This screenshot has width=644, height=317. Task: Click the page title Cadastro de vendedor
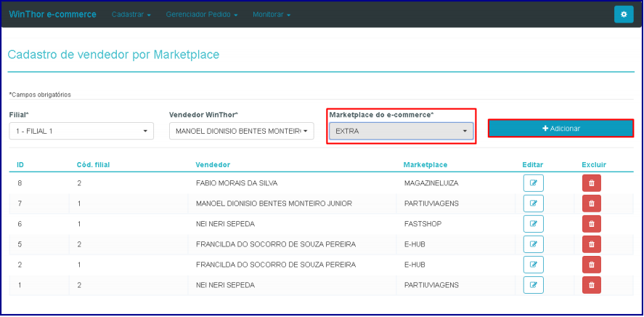coord(113,55)
